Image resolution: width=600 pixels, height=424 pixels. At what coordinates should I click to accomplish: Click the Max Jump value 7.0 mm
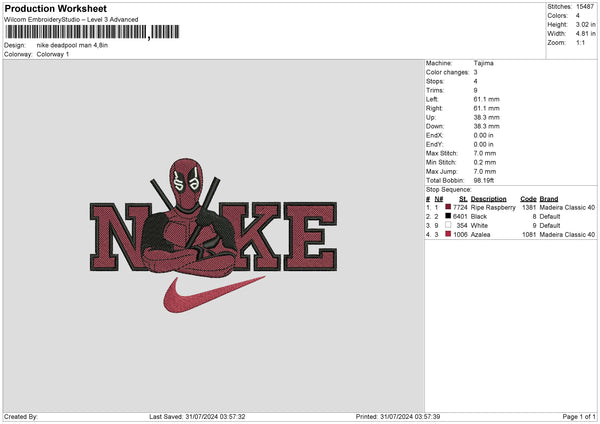(x=484, y=171)
